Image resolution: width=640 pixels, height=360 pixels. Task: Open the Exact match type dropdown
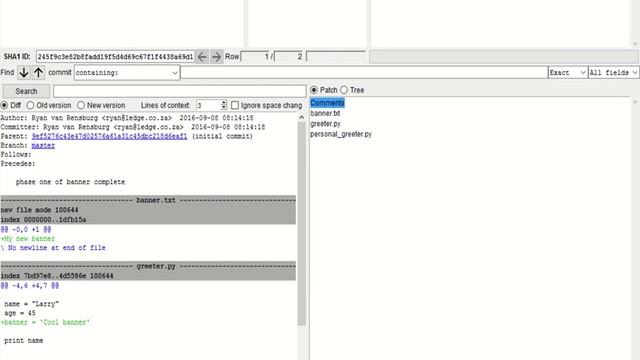pyautogui.click(x=568, y=73)
